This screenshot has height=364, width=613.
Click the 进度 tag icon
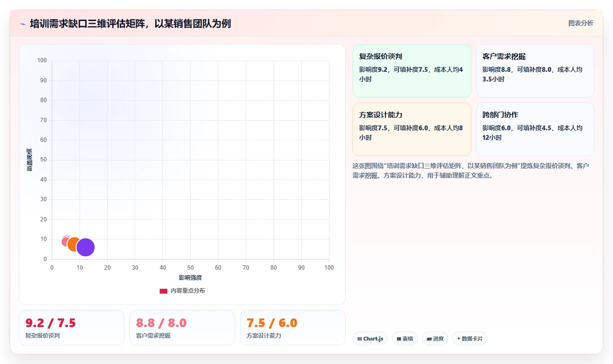[x=429, y=339]
